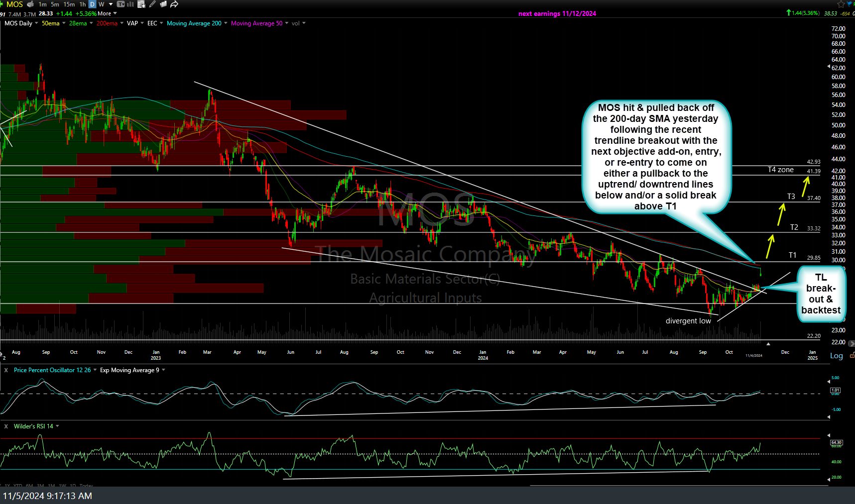The image size is (855, 504).
Task: Toggle the Log scale setting
Action: click(x=836, y=356)
